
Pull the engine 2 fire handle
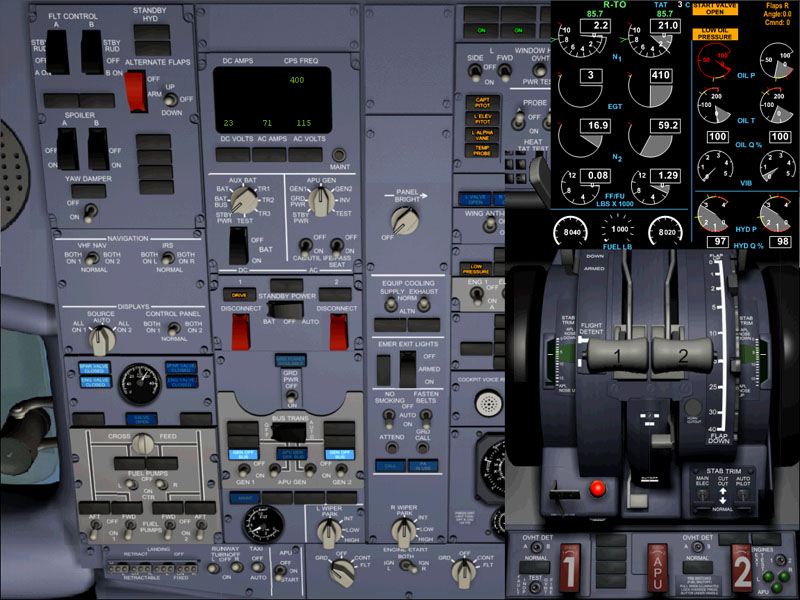742,569
